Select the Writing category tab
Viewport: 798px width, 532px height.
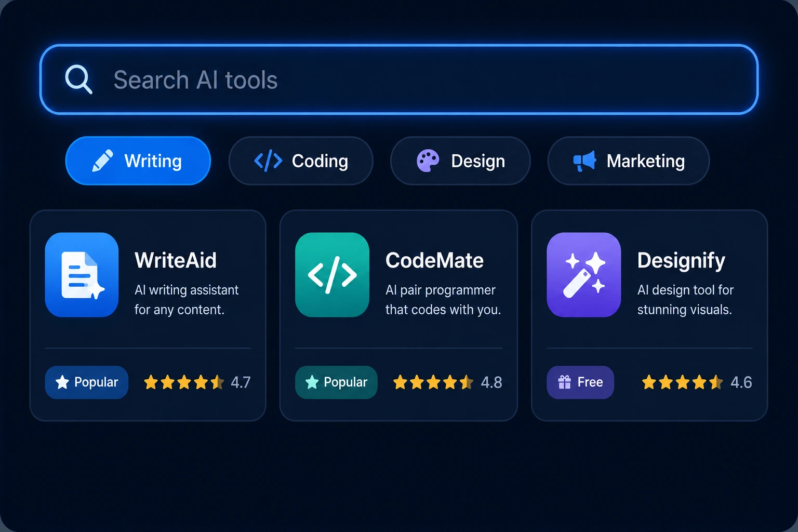tap(138, 161)
